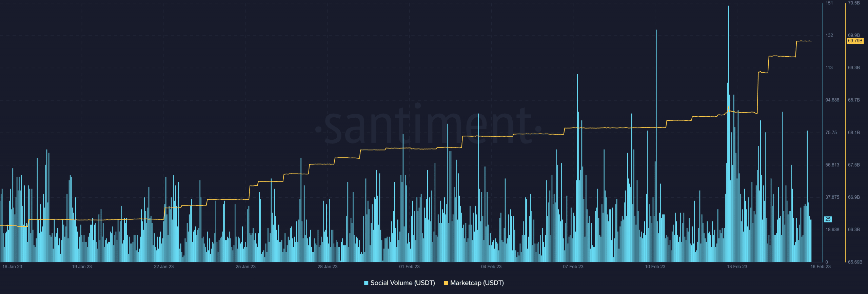Click the 69.79B current marketcap value tag
Image resolution: width=868 pixels, height=294 pixels.
click(855, 41)
